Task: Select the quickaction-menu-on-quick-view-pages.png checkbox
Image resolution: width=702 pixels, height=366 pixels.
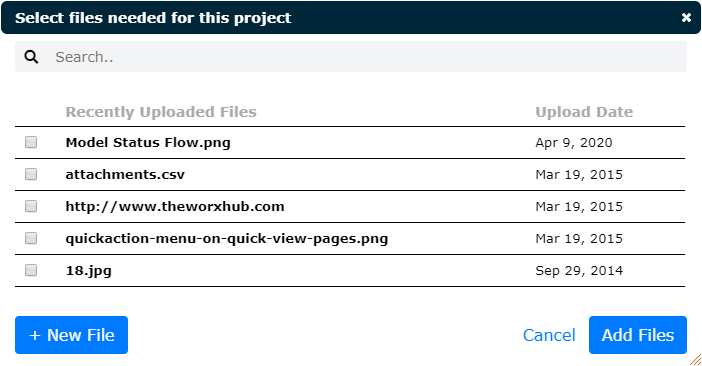Action: (x=31, y=238)
